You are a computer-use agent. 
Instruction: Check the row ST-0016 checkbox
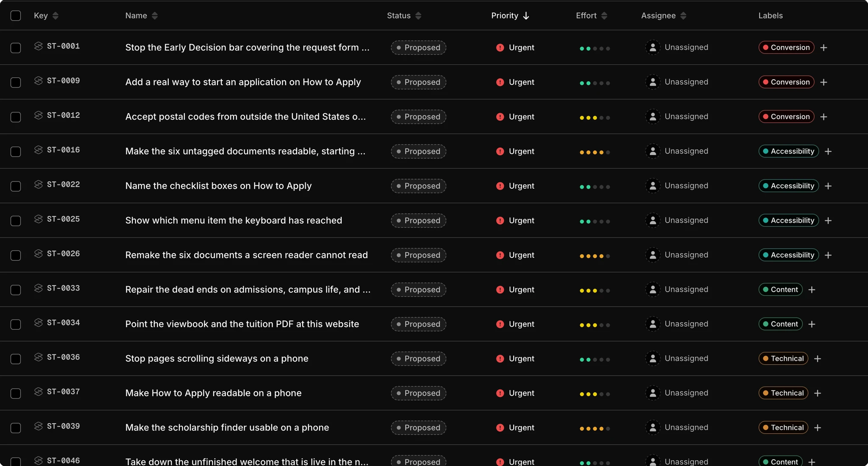click(16, 151)
